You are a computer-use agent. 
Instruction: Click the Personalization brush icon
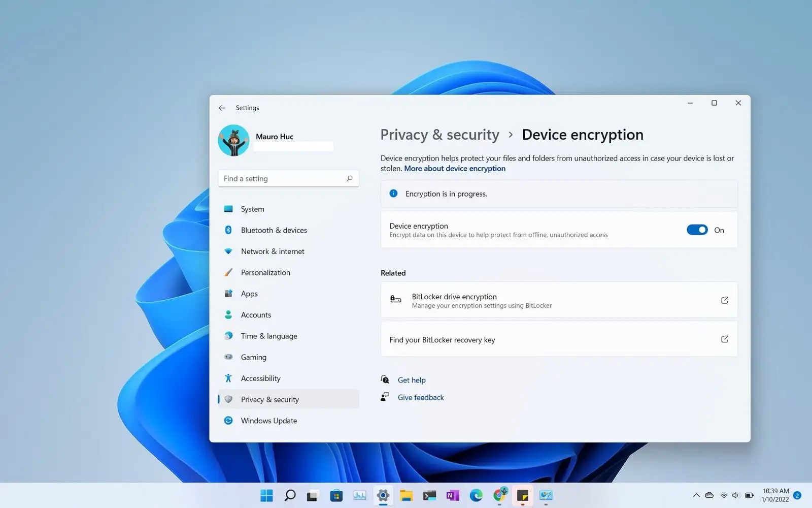[x=229, y=272]
